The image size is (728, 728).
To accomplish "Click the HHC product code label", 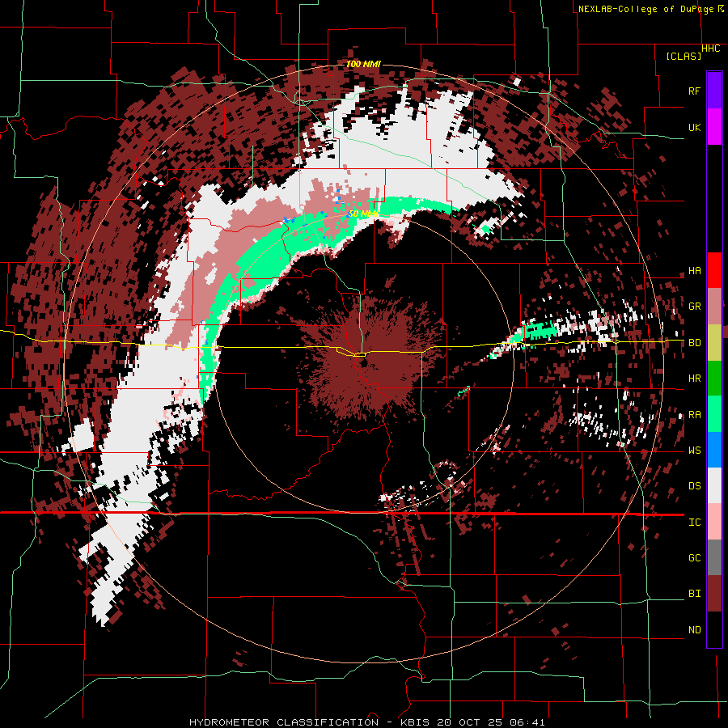I will 710,49.
